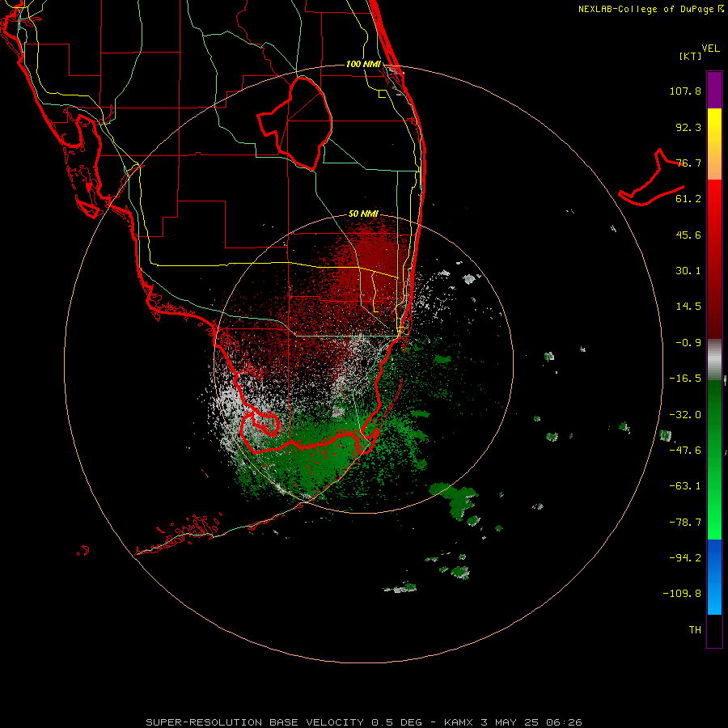Click the -16.5 legend value

685,379
